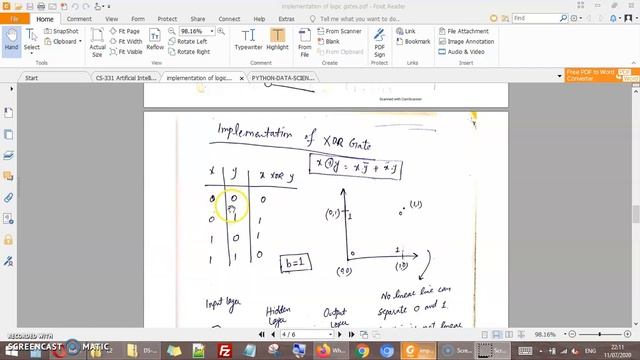Open FileZilla from the taskbar

coord(224,351)
